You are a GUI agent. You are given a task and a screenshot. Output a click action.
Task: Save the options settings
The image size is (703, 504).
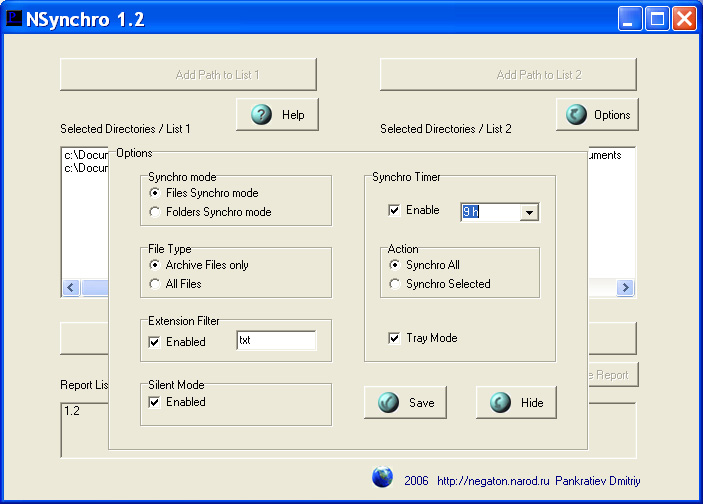(x=405, y=402)
